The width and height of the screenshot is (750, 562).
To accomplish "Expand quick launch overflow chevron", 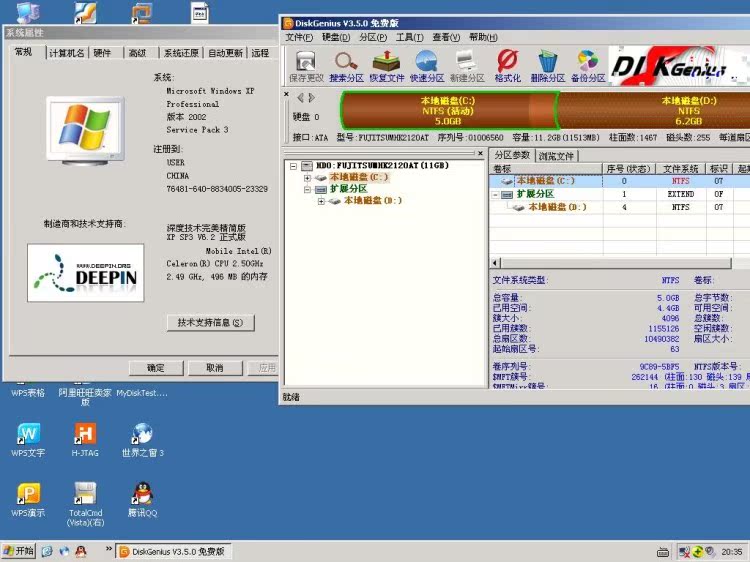I will [x=109, y=549].
